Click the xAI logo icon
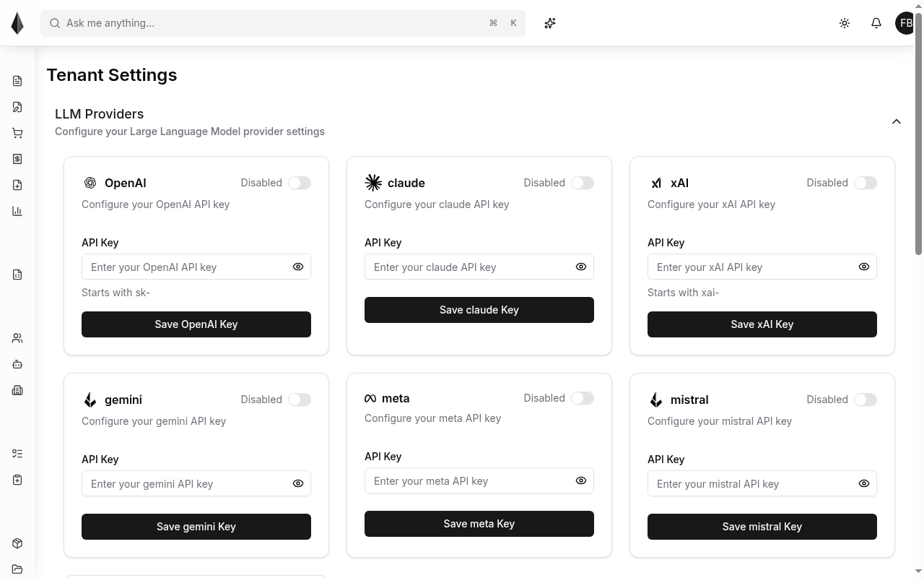This screenshot has height=578, width=924. point(656,183)
